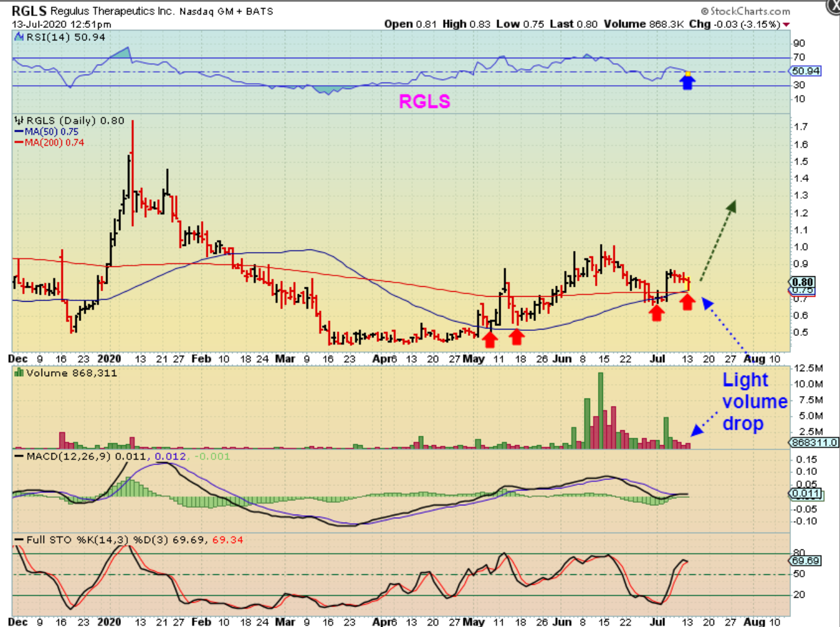The image size is (840, 627).
Task: Click the bar-chart icon beside the Volume 868,311 label
Action: (x=19, y=373)
